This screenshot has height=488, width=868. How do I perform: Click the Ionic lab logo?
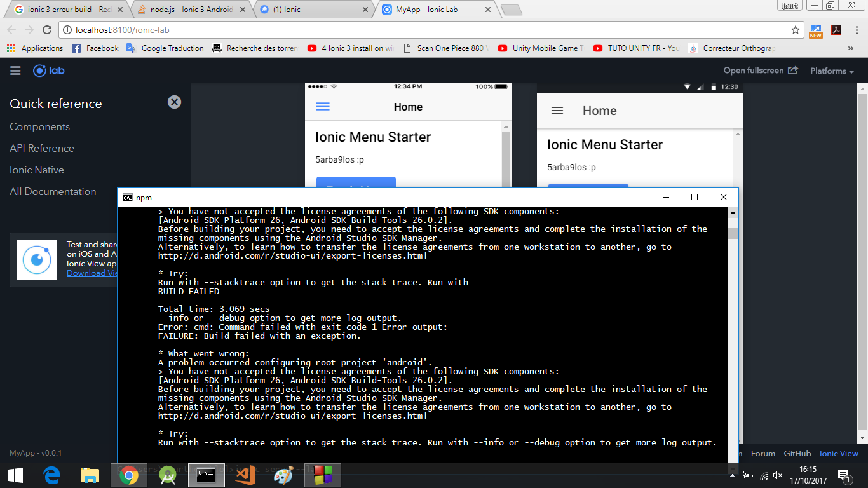pos(49,71)
